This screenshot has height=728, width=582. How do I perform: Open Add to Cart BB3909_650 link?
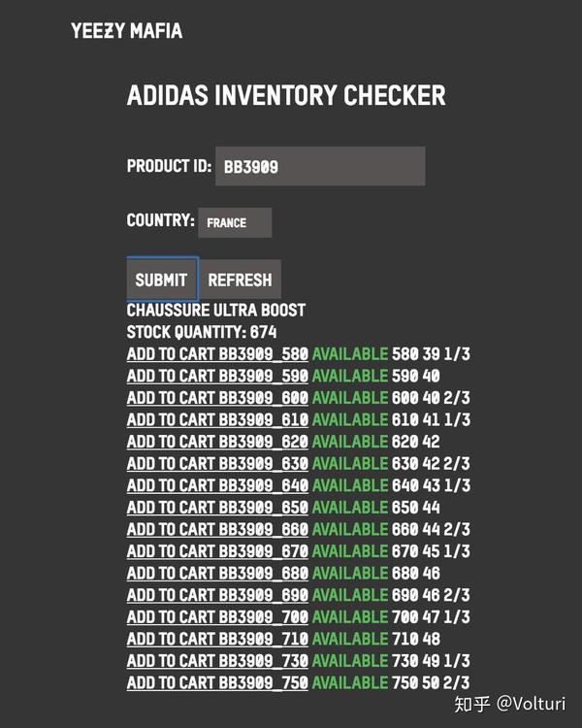[x=217, y=507]
